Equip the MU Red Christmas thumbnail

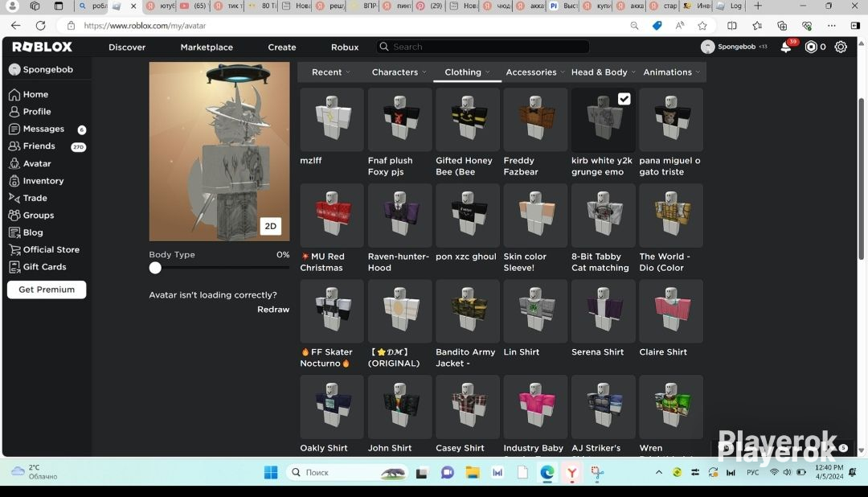332,216
